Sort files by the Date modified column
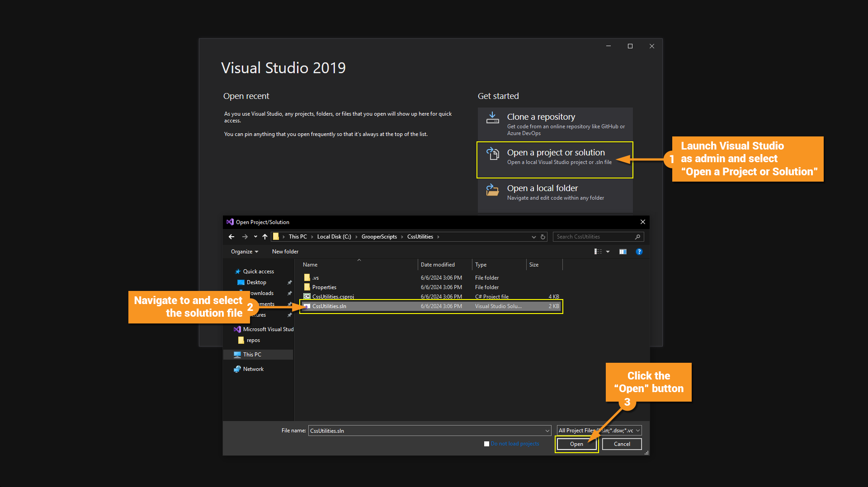The image size is (868, 487). pyautogui.click(x=438, y=265)
